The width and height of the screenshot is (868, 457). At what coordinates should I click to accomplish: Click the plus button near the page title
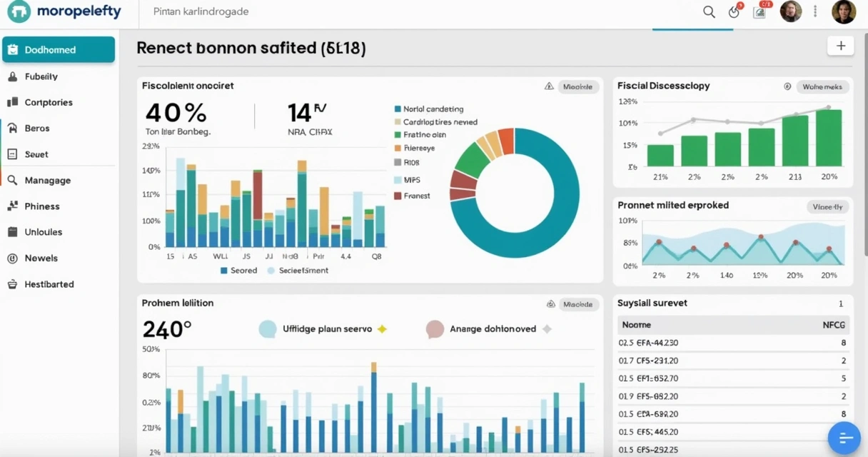click(x=840, y=45)
